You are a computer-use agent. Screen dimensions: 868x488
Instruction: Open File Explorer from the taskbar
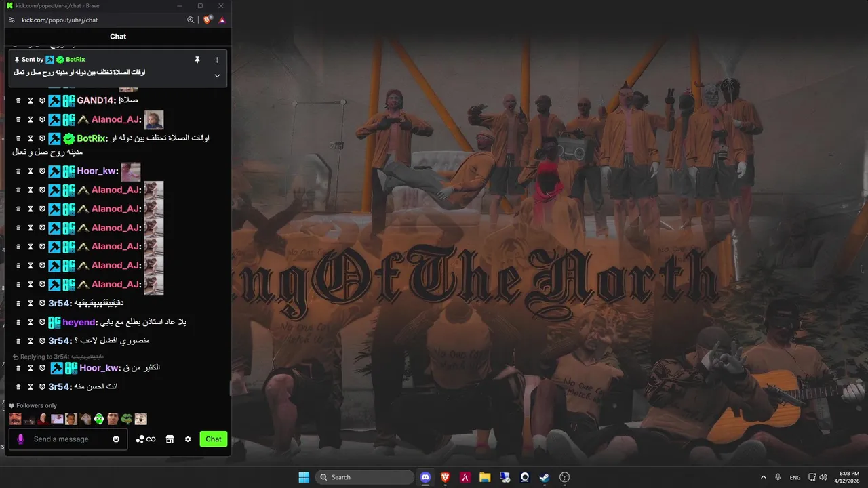(485, 477)
